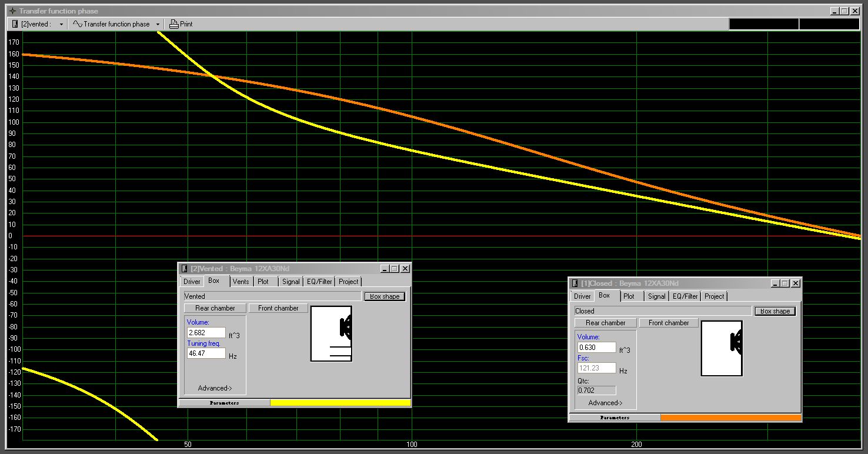Click the yellow plot color swatch
Image resolution: width=868 pixels, height=454 pixels.
click(340, 403)
